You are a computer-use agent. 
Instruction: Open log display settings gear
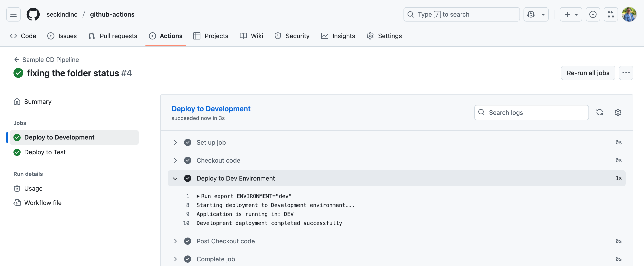coord(618,112)
